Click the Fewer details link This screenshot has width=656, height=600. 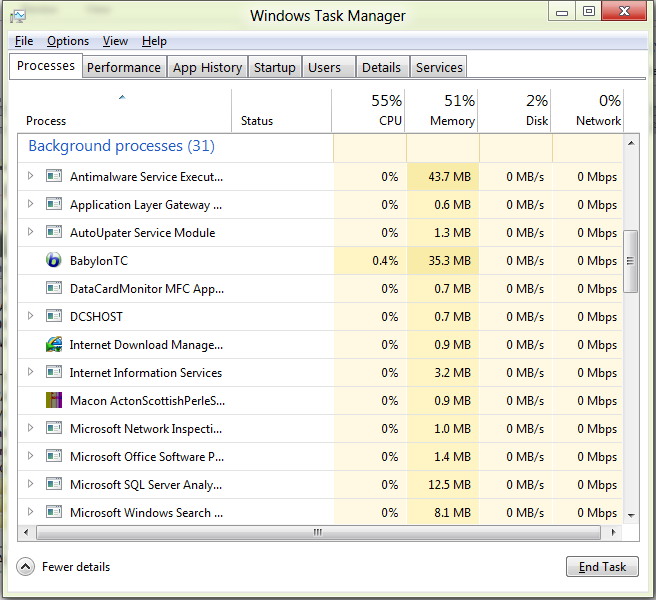point(76,567)
